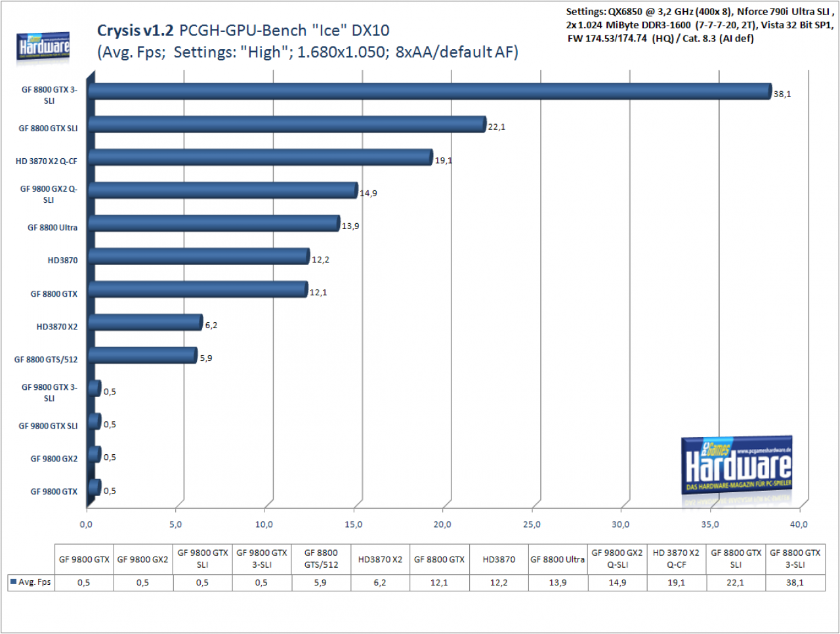This screenshot has height=634, width=840.
Task: Click y-axis label 'GF 9800 GTX SLI'
Action: [x=48, y=426]
